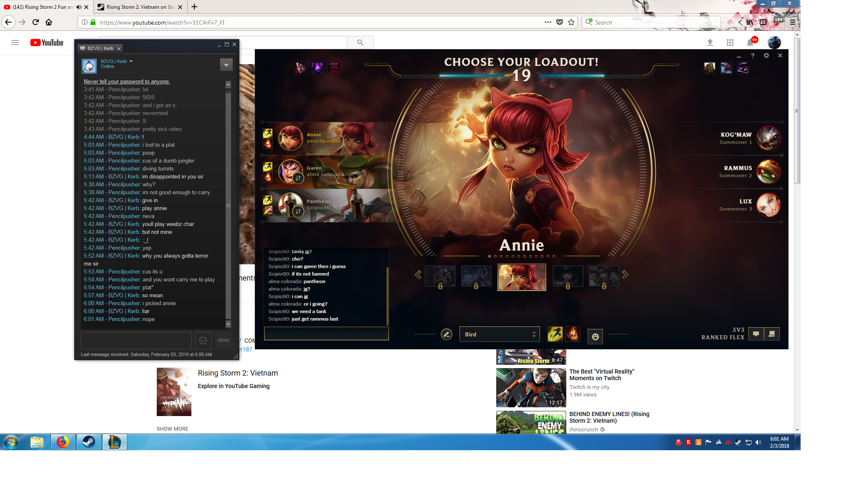
Task: Open The Best Virtual Reality Moments on Twitch
Action: click(601, 375)
